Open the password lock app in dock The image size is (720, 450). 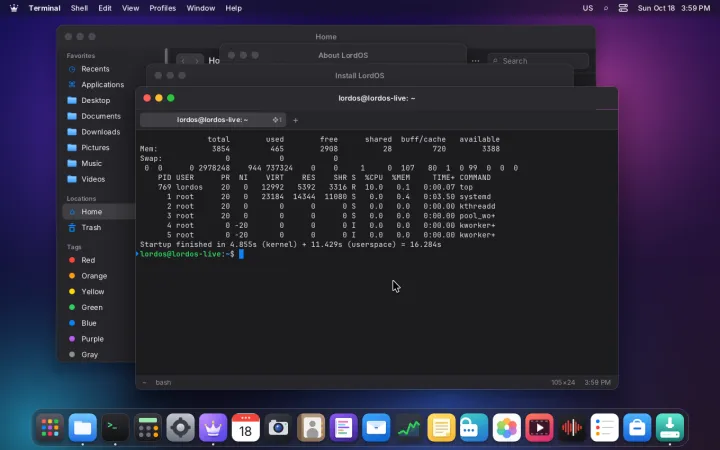[x=474, y=428]
